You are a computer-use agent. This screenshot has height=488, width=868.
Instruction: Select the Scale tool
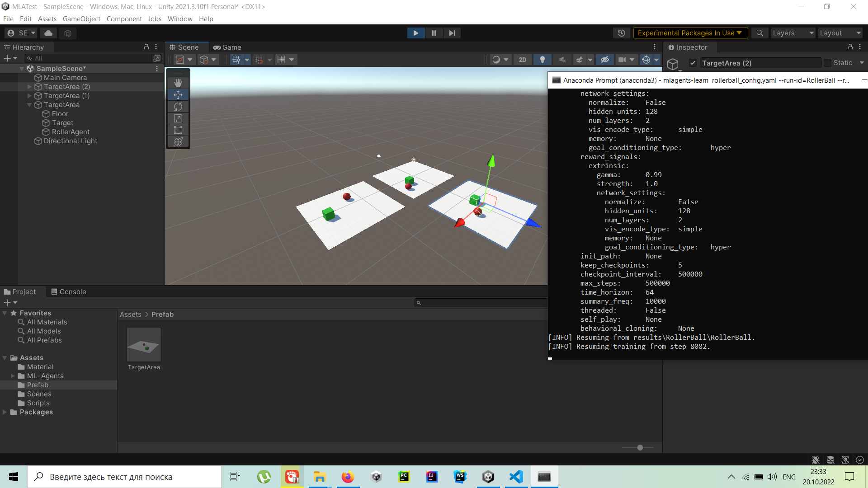[x=178, y=118]
